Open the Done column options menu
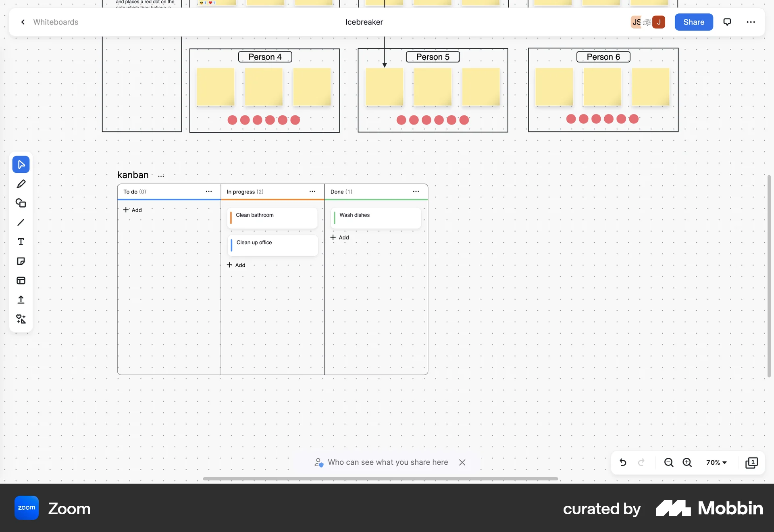774x532 pixels. [x=416, y=191]
